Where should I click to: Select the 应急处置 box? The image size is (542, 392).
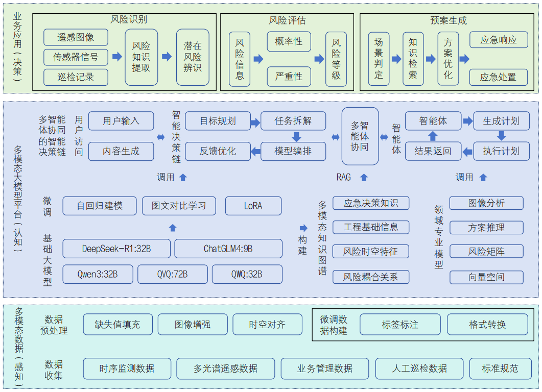pyautogui.click(x=499, y=77)
